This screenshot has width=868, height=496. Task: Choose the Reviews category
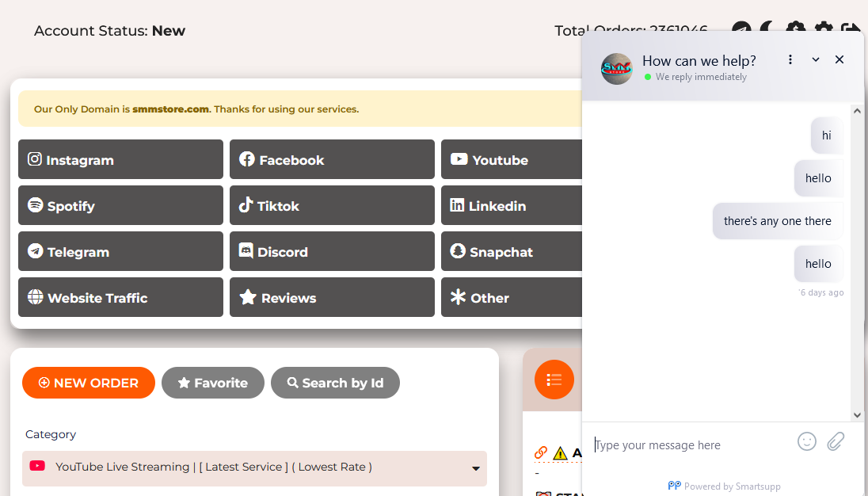[332, 297]
